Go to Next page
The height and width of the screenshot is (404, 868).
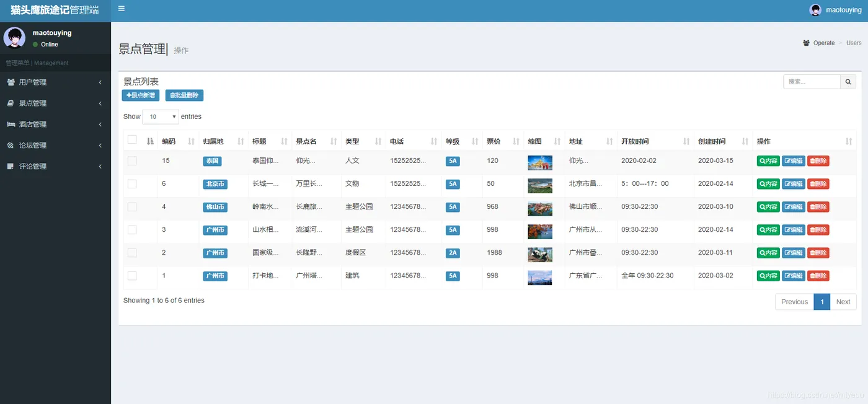[843, 302]
